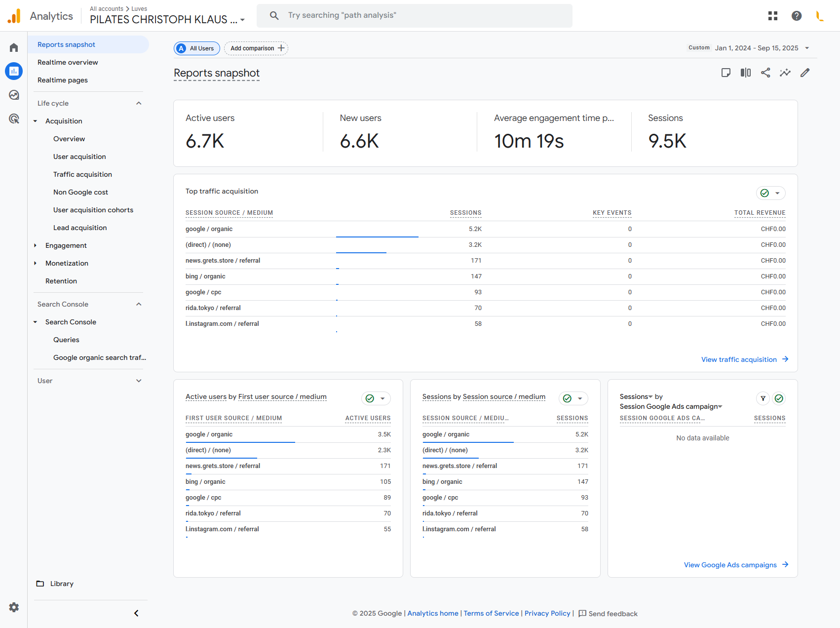This screenshot has height=628, width=840.
Task: Open data quality check on Top traffic acquisition
Action: [x=770, y=193]
